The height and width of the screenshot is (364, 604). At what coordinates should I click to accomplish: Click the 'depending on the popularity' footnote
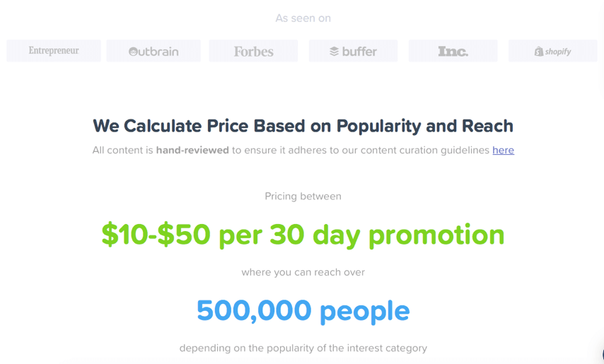(303, 348)
